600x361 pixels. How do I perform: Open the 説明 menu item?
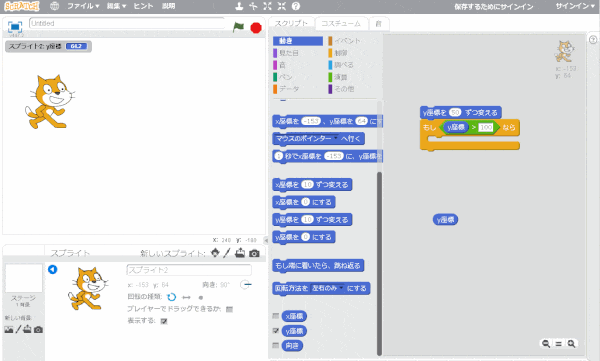[x=168, y=6]
